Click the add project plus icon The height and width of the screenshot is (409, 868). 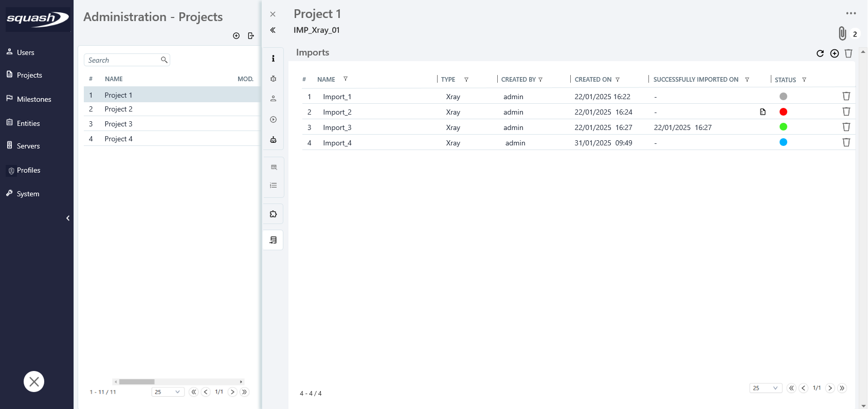pos(236,35)
